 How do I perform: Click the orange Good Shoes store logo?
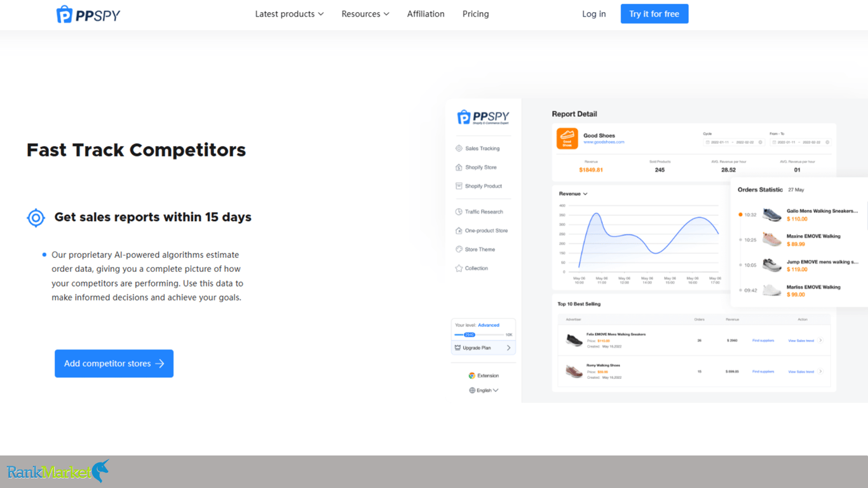[x=567, y=139]
